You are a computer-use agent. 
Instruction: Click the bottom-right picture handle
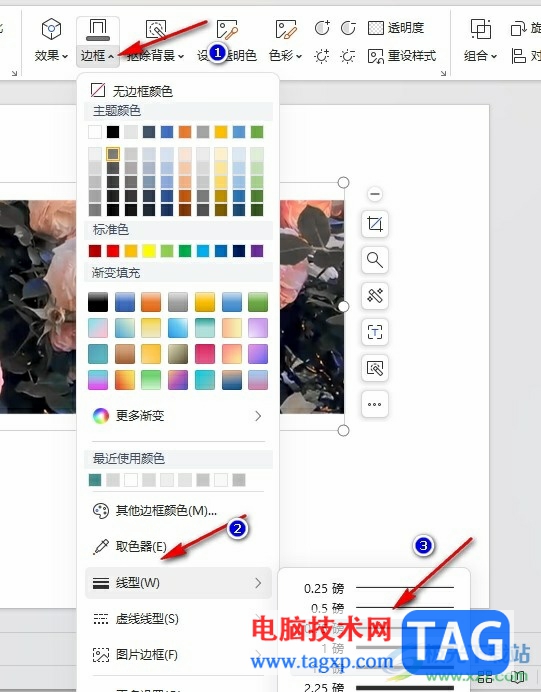343,430
